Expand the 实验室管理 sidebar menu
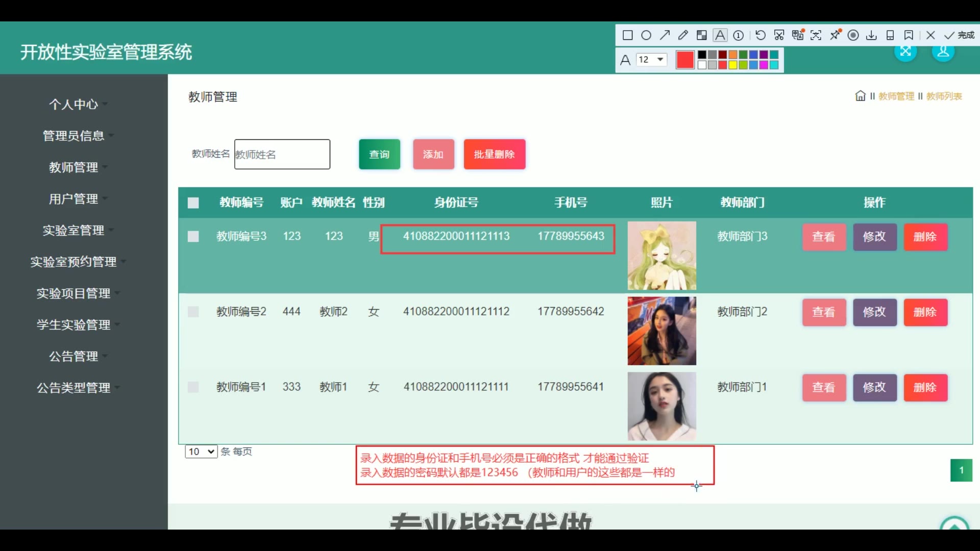Viewport: 980px width, 551px height. point(73,231)
